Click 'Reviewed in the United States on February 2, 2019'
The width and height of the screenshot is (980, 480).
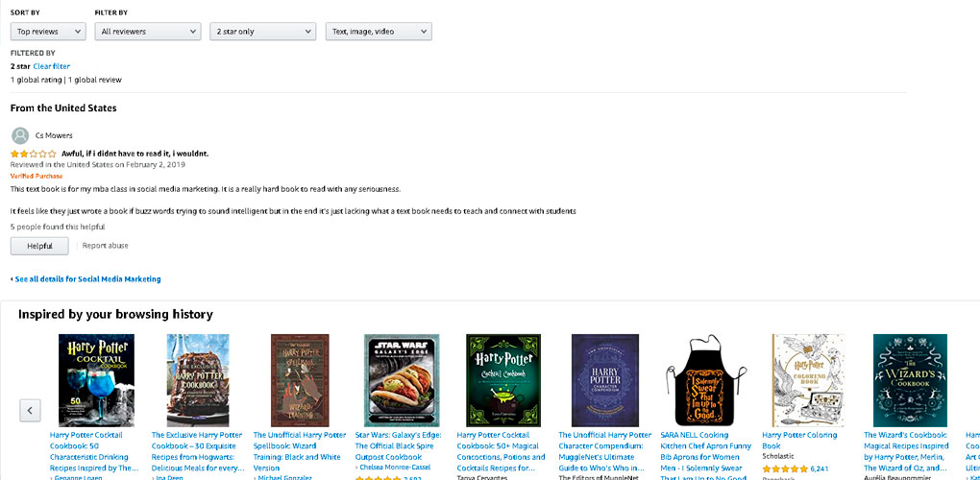pos(97,165)
